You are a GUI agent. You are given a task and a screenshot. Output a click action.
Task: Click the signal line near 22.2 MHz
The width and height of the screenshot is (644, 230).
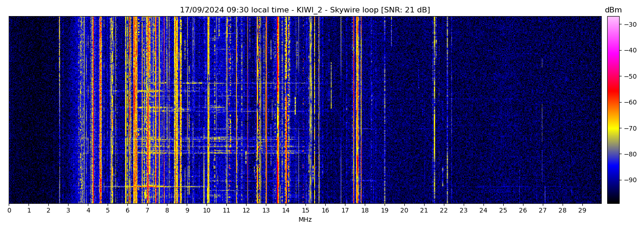click(447, 110)
